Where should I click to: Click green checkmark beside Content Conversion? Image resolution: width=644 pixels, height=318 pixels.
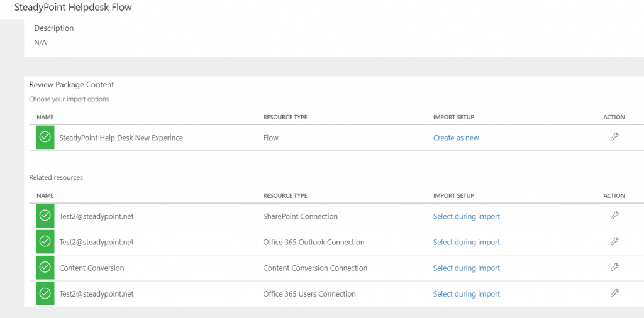pos(45,268)
